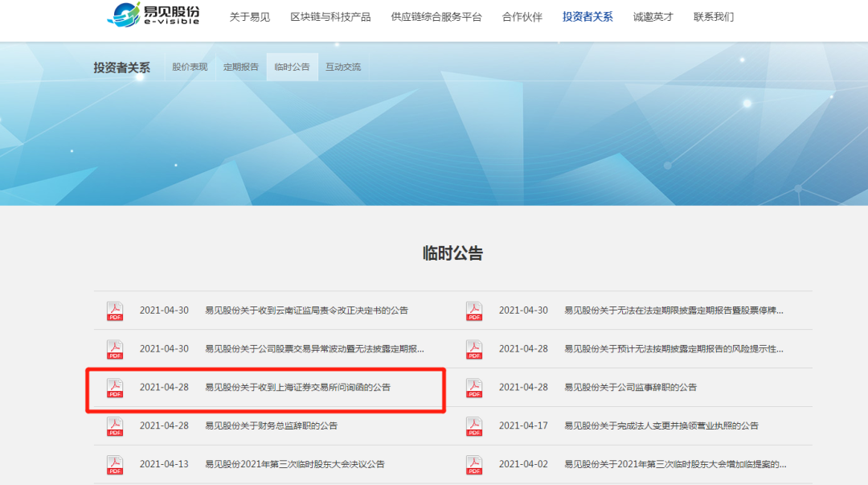Open PDF icon for 第三次临时股东大会决议公告
This screenshot has height=485, width=868.
click(115, 465)
